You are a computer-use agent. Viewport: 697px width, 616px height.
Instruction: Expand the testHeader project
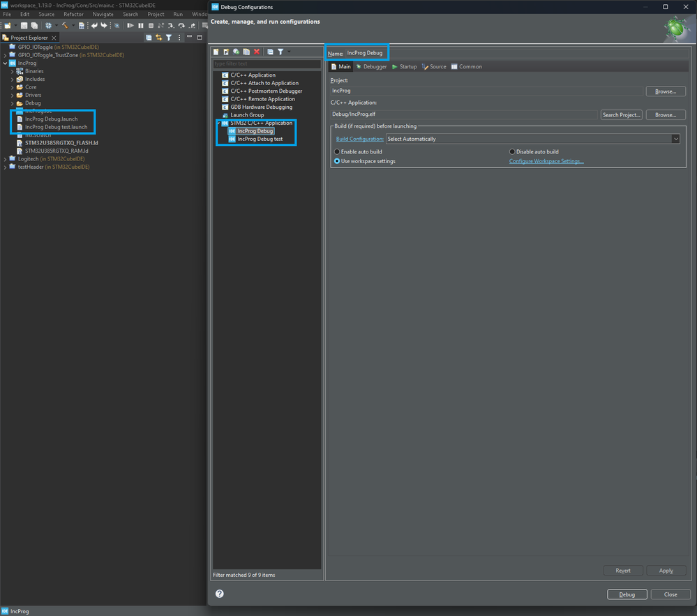pyautogui.click(x=5, y=167)
